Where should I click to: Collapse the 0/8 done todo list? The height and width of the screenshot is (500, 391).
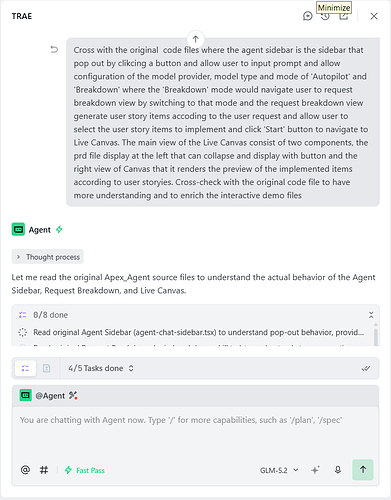371,315
